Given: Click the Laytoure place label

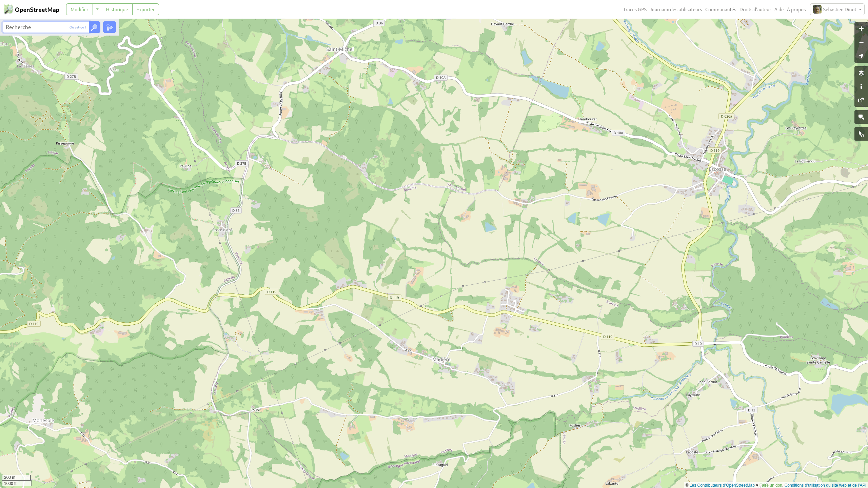Looking at the screenshot, I should (x=693, y=395).
